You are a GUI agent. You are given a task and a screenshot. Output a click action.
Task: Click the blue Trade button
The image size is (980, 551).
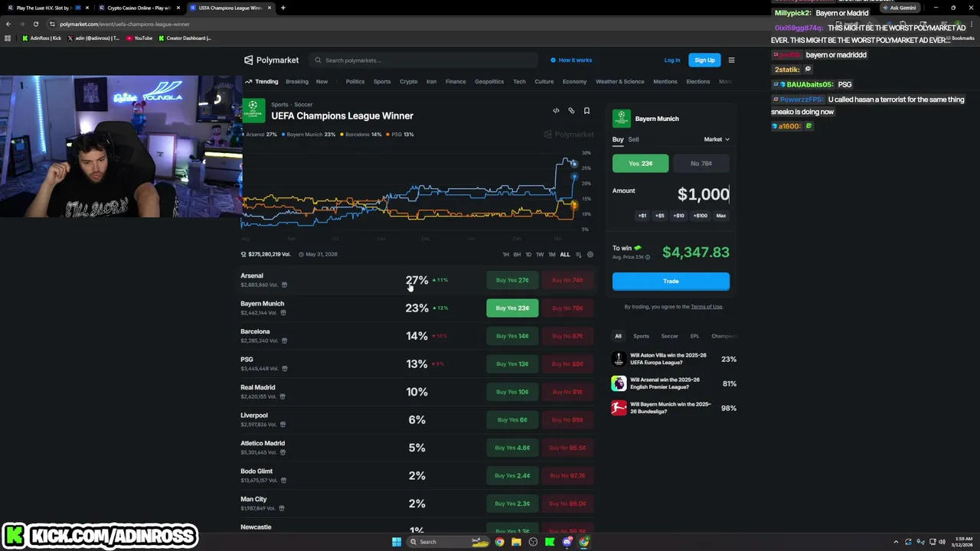pos(671,281)
